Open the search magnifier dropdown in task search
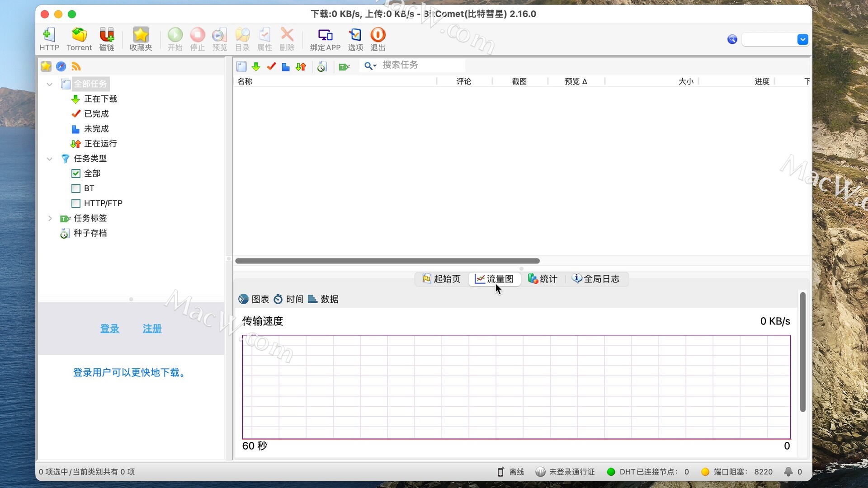Viewport: 868px width, 488px height. tap(370, 66)
